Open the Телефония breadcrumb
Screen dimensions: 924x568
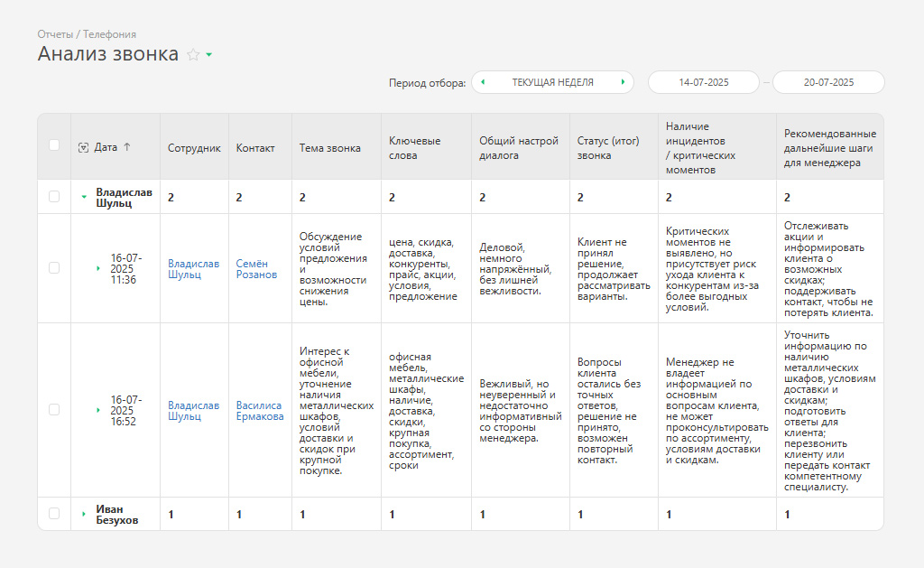click(109, 34)
